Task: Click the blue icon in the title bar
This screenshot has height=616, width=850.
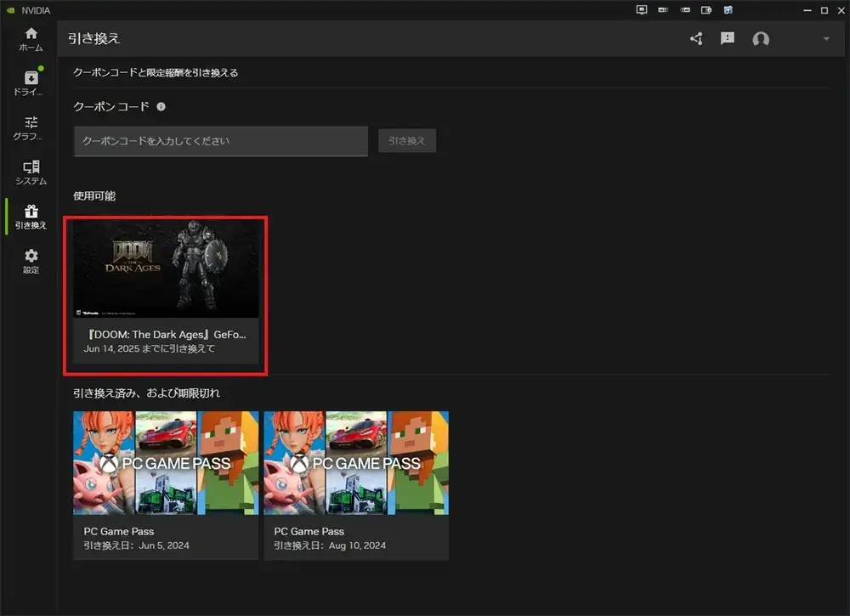Action: click(728, 9)
